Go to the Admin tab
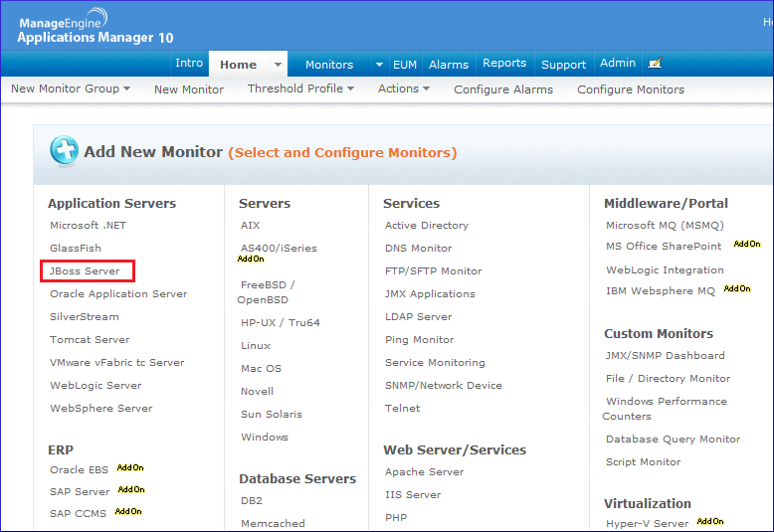 (x=618, y=64)
